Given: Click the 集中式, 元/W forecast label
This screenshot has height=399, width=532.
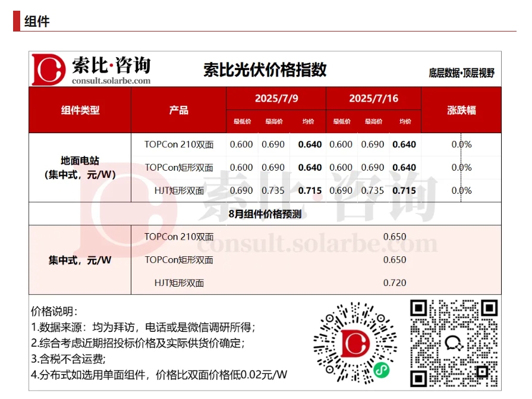Looking at the screenshot, I should [80, 260].
